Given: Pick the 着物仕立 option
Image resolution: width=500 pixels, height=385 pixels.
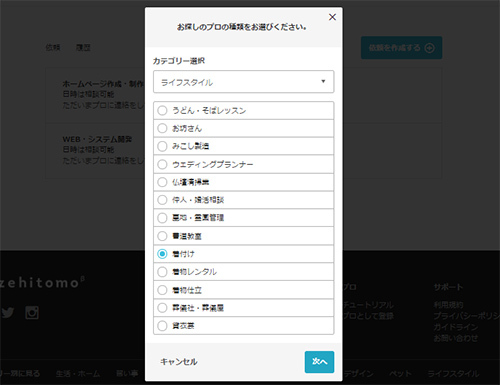Looking at the screenshot, I should click(244, 290).
